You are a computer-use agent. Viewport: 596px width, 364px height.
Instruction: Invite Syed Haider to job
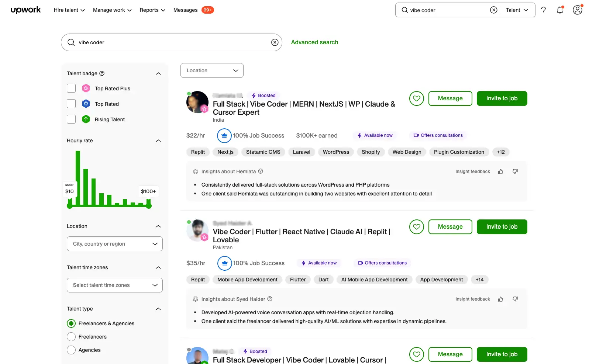click(502, 226)
